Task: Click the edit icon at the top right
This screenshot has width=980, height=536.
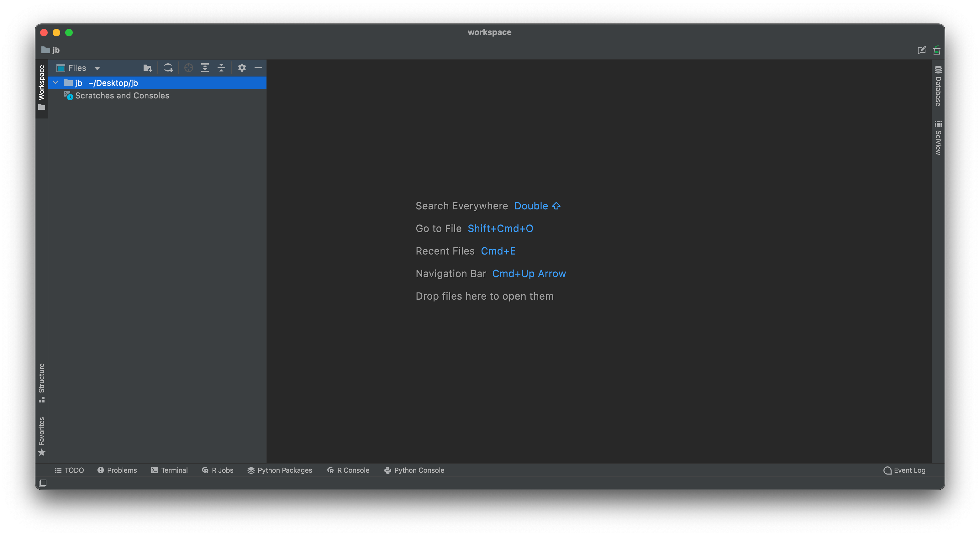Action: 921,50
